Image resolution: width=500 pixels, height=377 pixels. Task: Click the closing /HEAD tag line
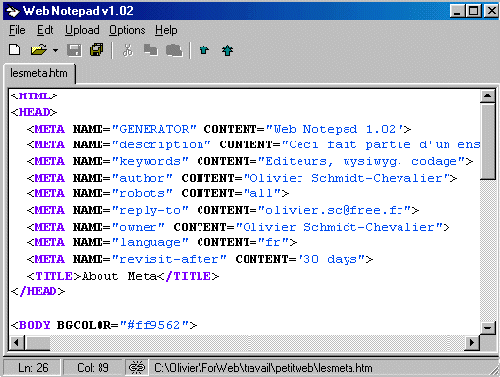pos(38,291)
